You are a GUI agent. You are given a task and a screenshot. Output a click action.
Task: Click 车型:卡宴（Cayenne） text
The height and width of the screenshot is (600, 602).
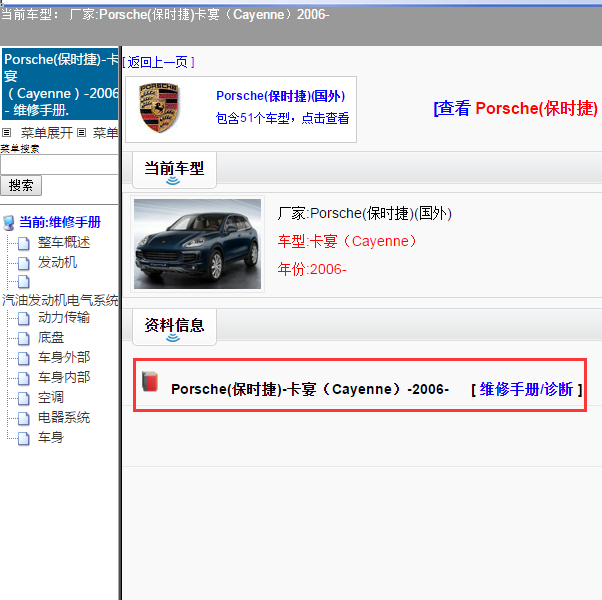click(x=347, y=241)
